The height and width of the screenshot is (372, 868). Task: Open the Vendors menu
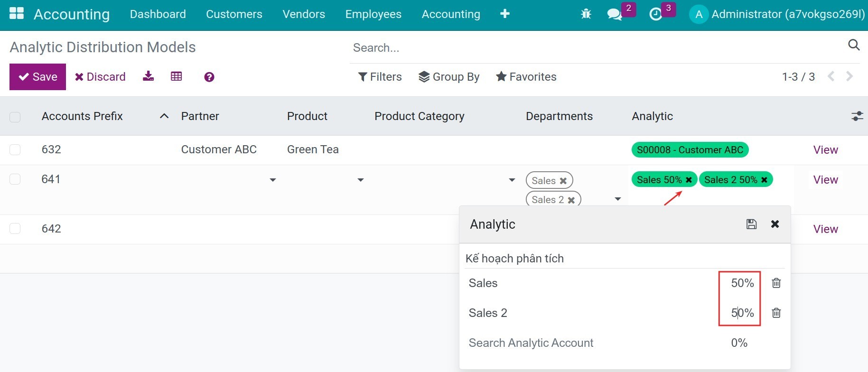point(304,14)
